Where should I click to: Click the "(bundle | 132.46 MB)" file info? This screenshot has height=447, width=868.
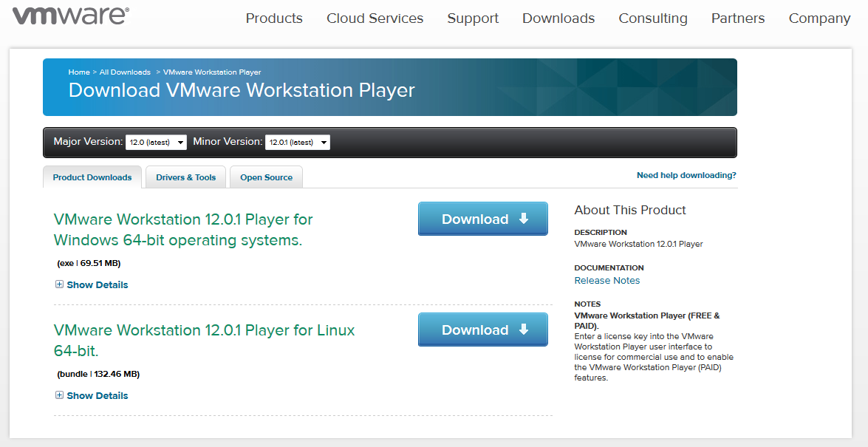pos(98,374)
